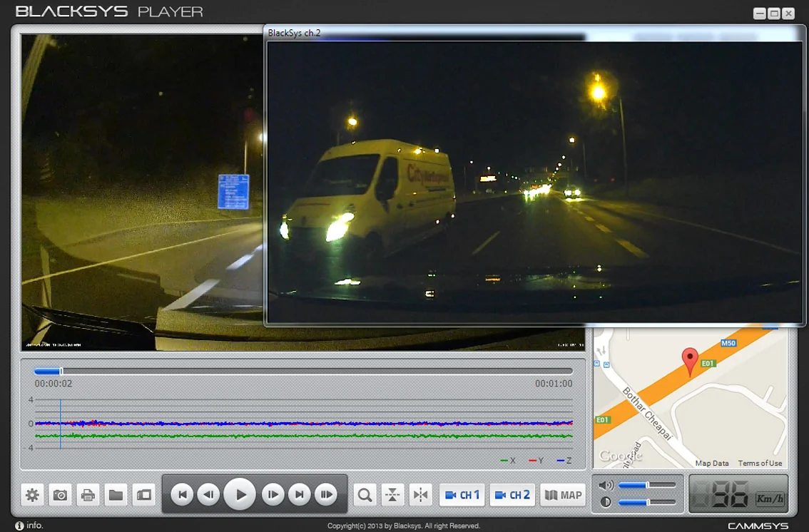Click the BlackSys ch.2 window title
809x532 pixels.
click(294, 33)
